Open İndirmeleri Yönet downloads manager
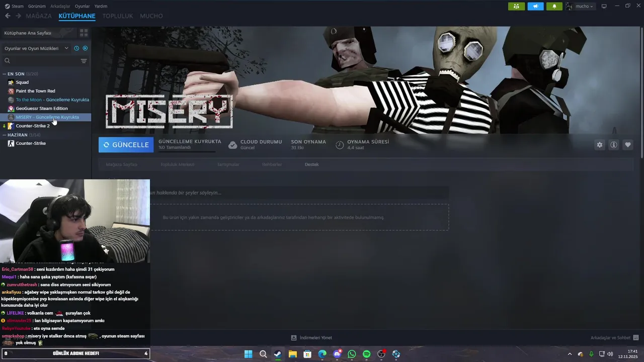The image size is (644, 362). (x=311, y=338)
